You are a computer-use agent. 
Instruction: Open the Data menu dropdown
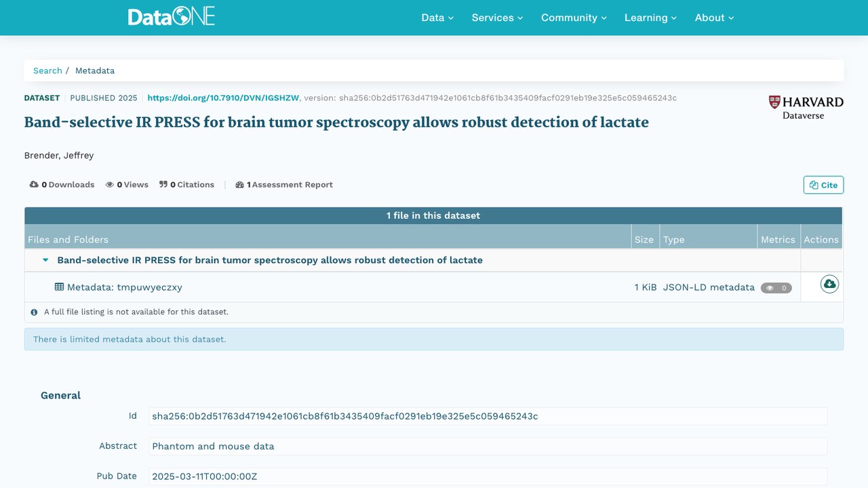(437, 18)
